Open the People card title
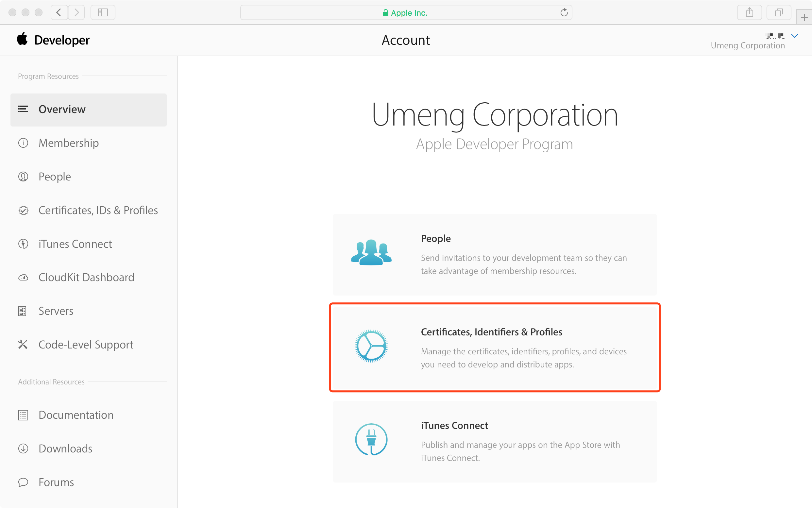The width and height of the screenshot is (812, 508). pos(436,239)
